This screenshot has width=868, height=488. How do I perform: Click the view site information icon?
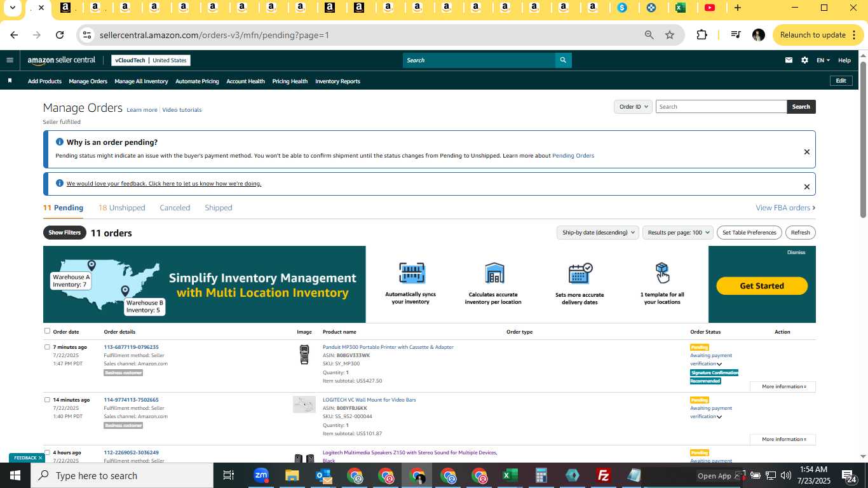(87, 35)
